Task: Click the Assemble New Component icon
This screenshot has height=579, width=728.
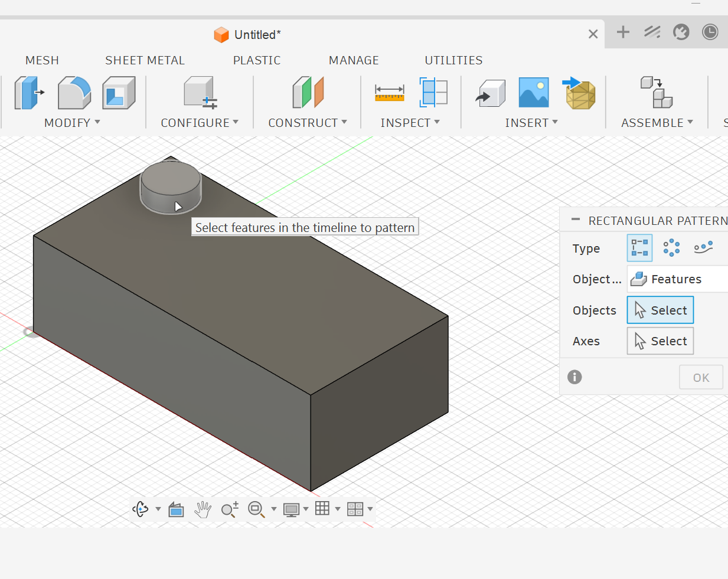Action: click(x=657, y=92)
